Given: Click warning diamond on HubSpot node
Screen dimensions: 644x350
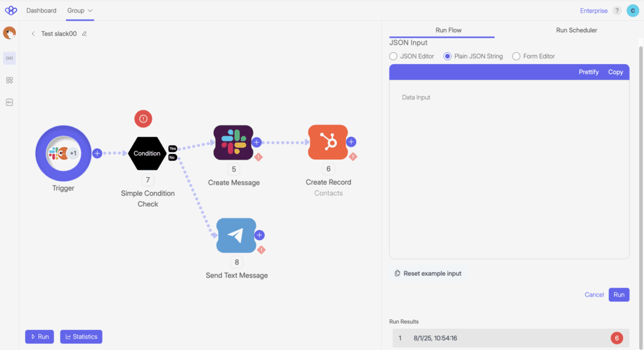Looking at the screenshot, I should coord(353,156).
